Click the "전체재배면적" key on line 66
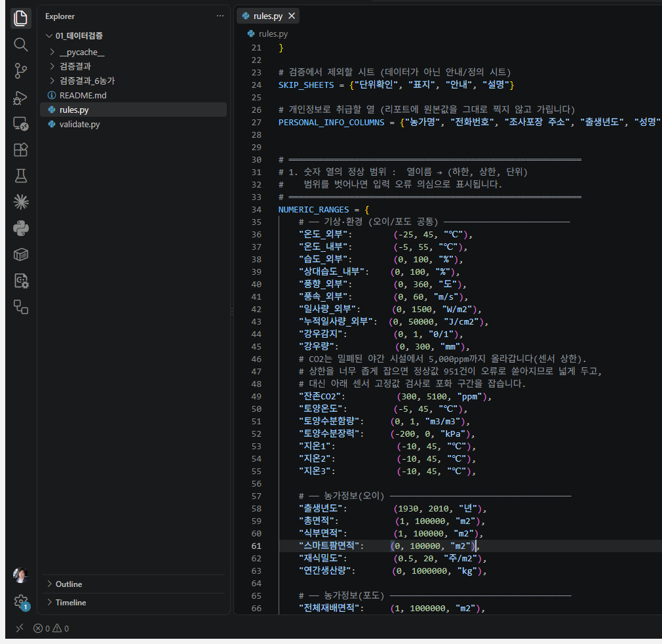The width and height of the screenshot is (662, 644). click(329, 609)
